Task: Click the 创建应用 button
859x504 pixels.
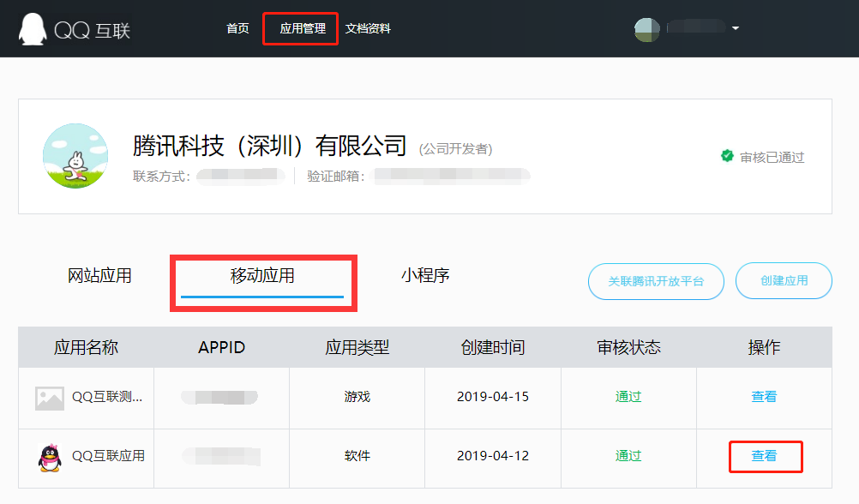Action: pos(784,280)
